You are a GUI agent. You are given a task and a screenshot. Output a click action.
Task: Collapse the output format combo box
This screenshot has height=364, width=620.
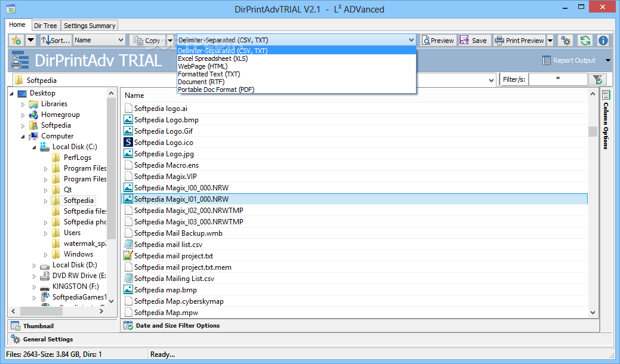411,40
